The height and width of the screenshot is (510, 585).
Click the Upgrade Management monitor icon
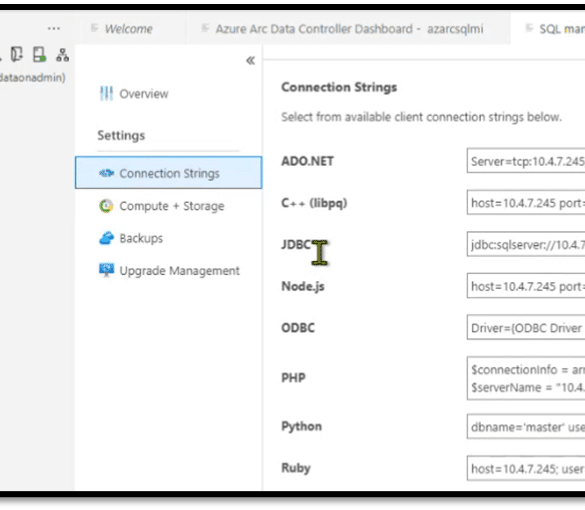click(106, 270)
